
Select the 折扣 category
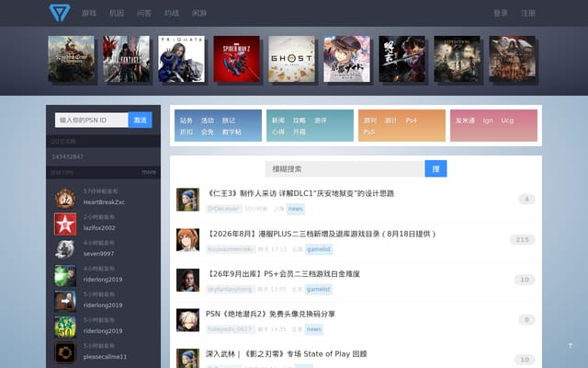click(x=187, y=132)
